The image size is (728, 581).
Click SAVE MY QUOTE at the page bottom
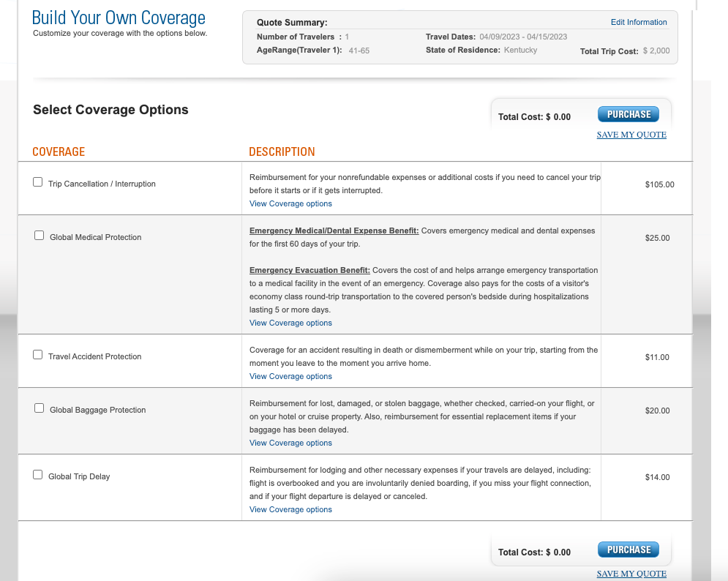click(x=631, y=573)
